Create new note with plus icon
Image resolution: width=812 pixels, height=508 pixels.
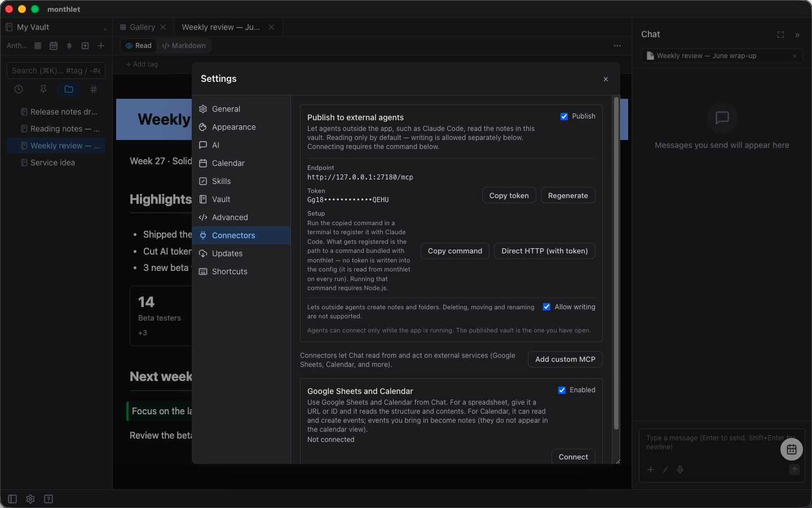coord(101,46)
